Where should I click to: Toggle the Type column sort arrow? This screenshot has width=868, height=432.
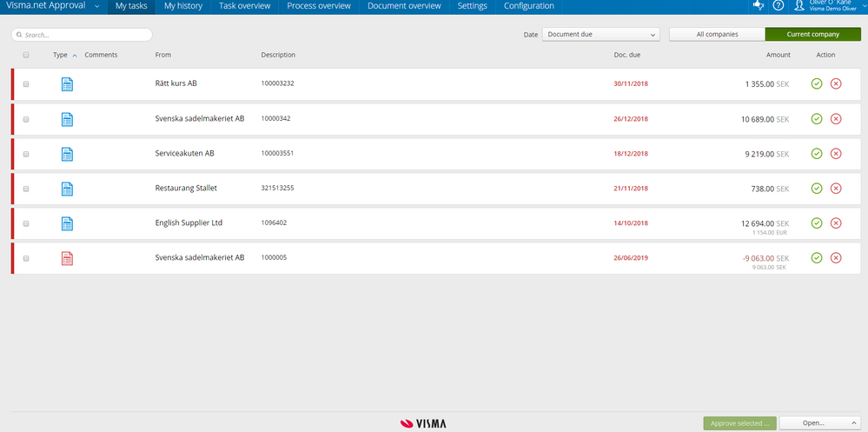pos(75,56)
